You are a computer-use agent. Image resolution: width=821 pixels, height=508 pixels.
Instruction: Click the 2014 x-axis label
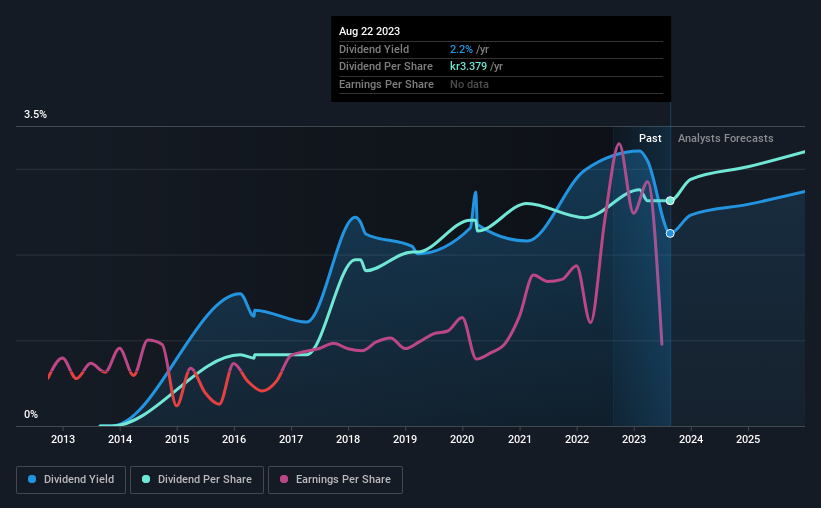coord(120,439)
